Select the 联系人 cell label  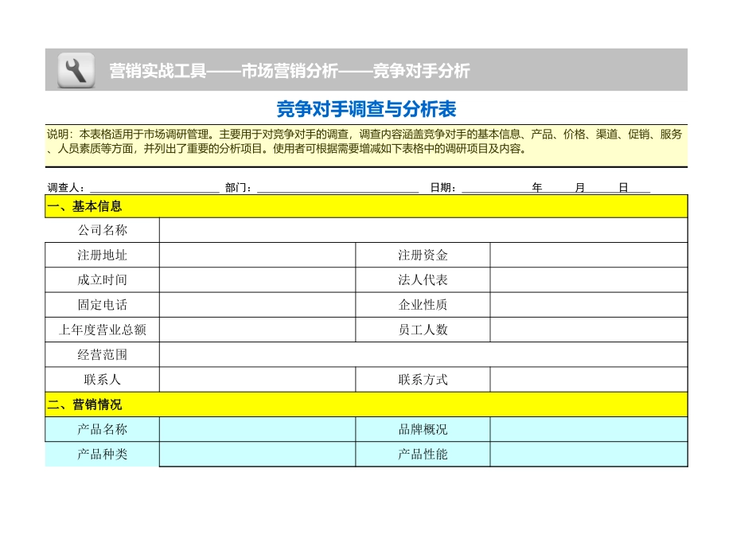[x=103, y=379]
